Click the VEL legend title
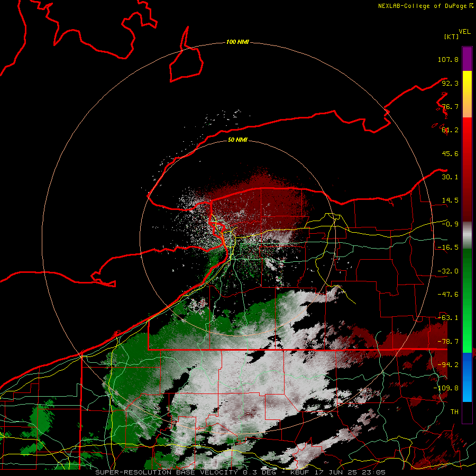 coord(464,31)
